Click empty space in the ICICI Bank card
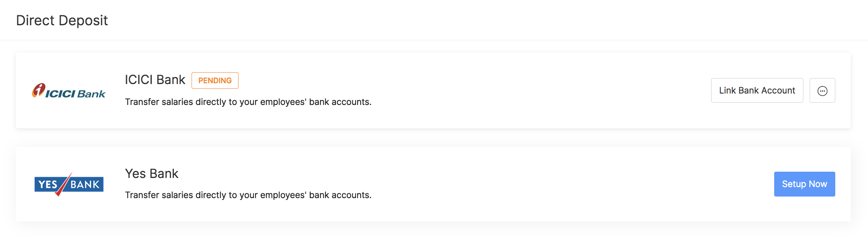This screenshot has width=868, height=236. (532, 91)
